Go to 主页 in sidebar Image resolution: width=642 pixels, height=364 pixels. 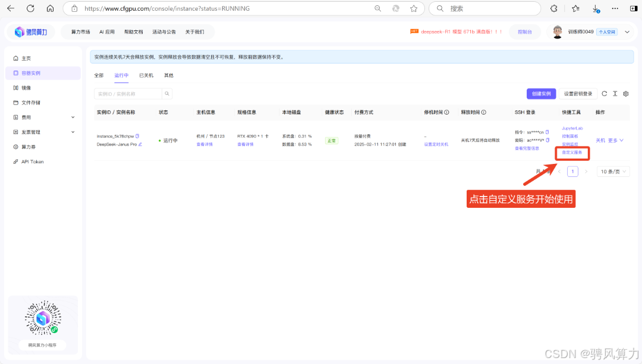pos(44,58)
